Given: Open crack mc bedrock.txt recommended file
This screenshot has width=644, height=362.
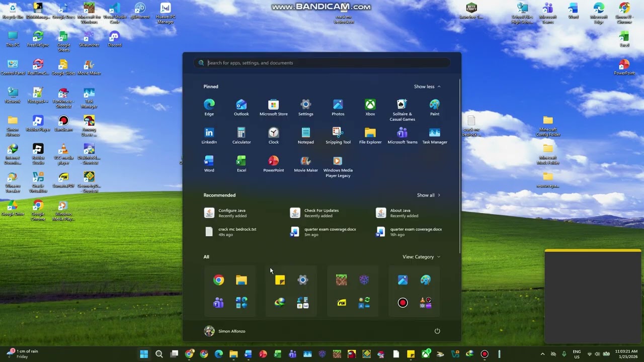Looking at the screenshot, I should [242, 232].
